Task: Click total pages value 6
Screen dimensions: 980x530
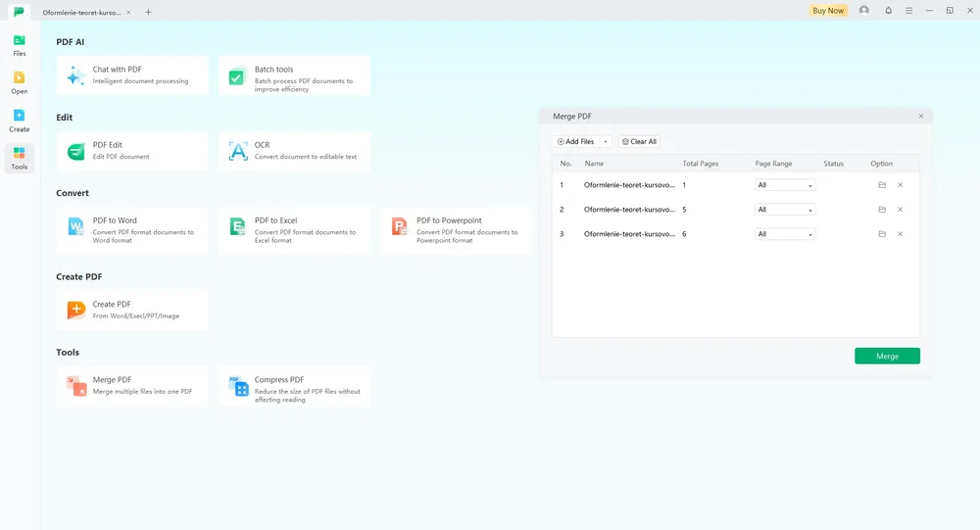Action: [x=684, y=234]
